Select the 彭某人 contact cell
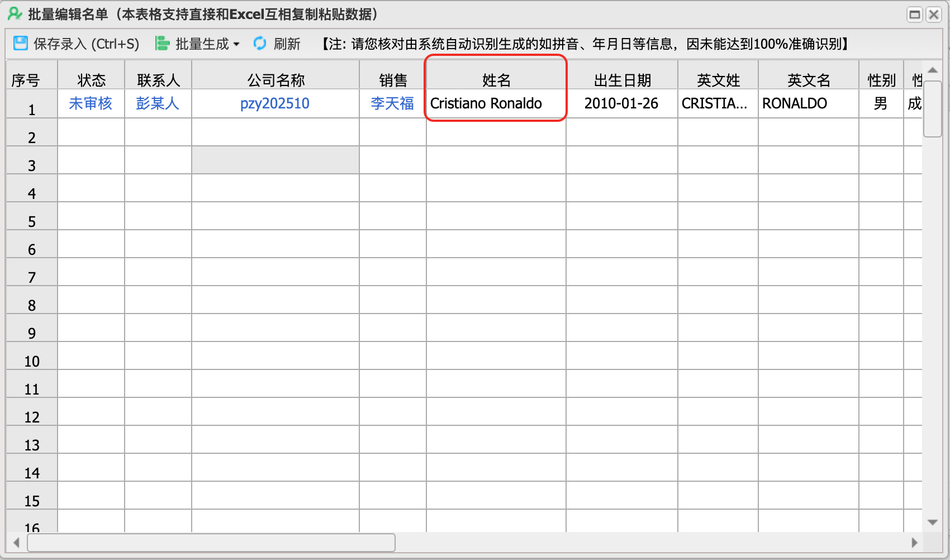Image resolution: width=950 pixels, height=560 pixels. (x=158, y=103)
